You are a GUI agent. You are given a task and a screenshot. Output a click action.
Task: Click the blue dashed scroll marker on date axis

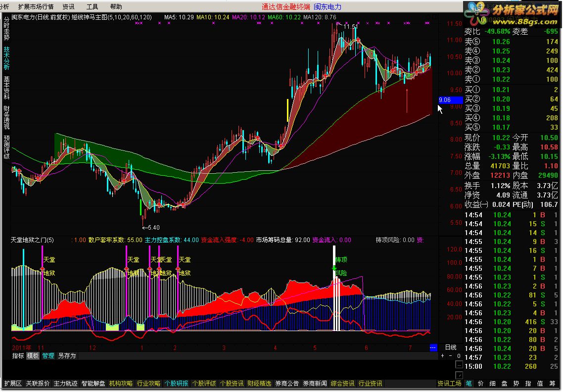433,347
